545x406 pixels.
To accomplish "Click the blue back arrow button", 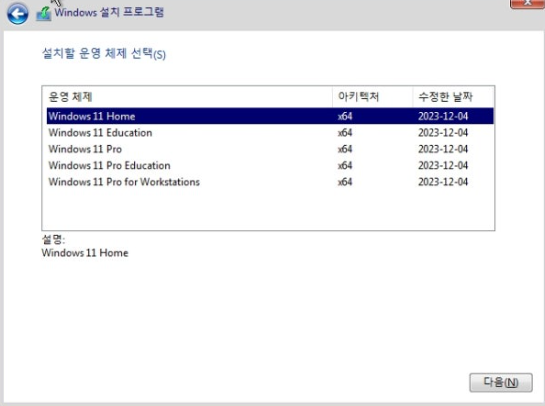I will click(x=17, y=14).
